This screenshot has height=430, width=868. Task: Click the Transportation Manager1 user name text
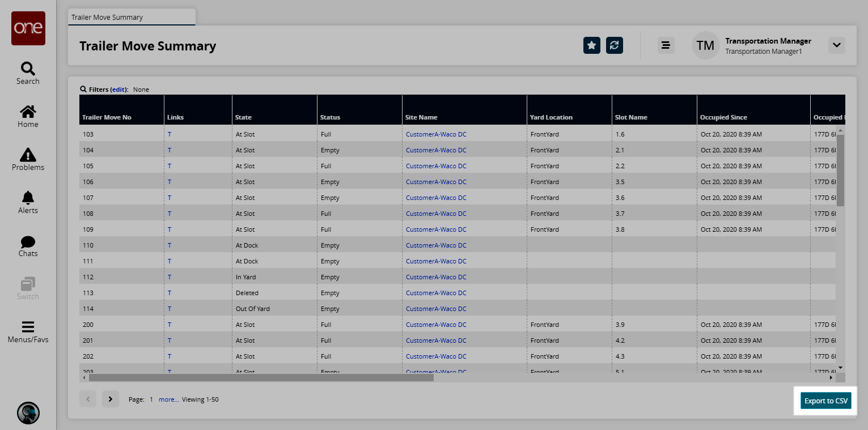(x=764, y=52)
